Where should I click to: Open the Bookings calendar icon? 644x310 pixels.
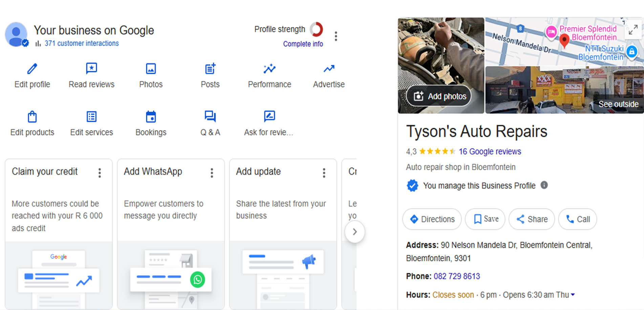(151, 117)
